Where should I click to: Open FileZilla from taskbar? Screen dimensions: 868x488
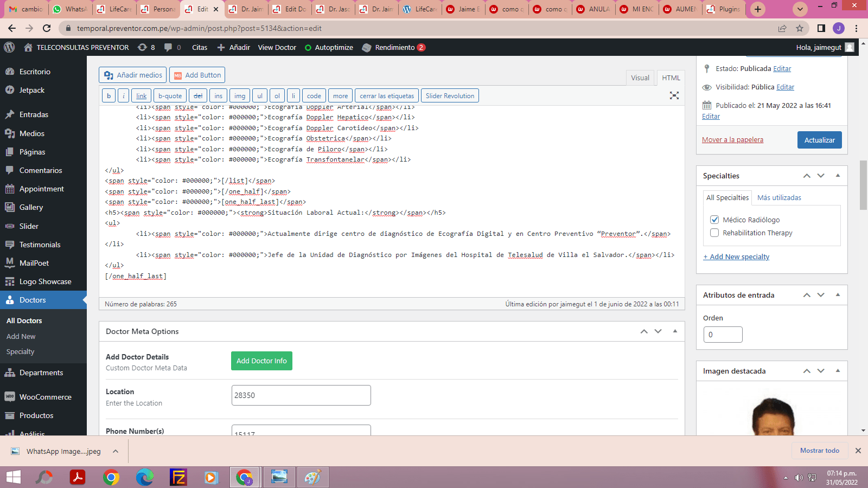tap(178, 477)
